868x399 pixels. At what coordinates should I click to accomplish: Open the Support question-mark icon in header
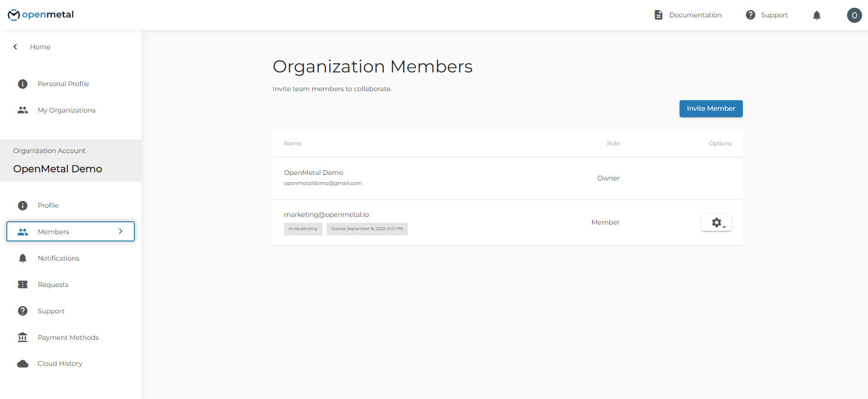(751, 15)
